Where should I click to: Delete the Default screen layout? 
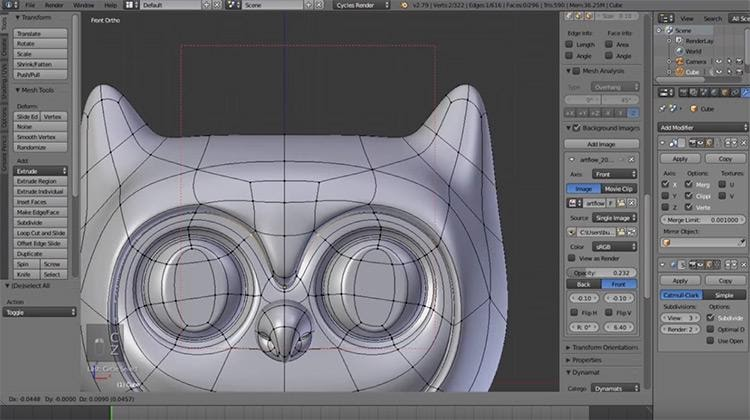tap(216, 5)
